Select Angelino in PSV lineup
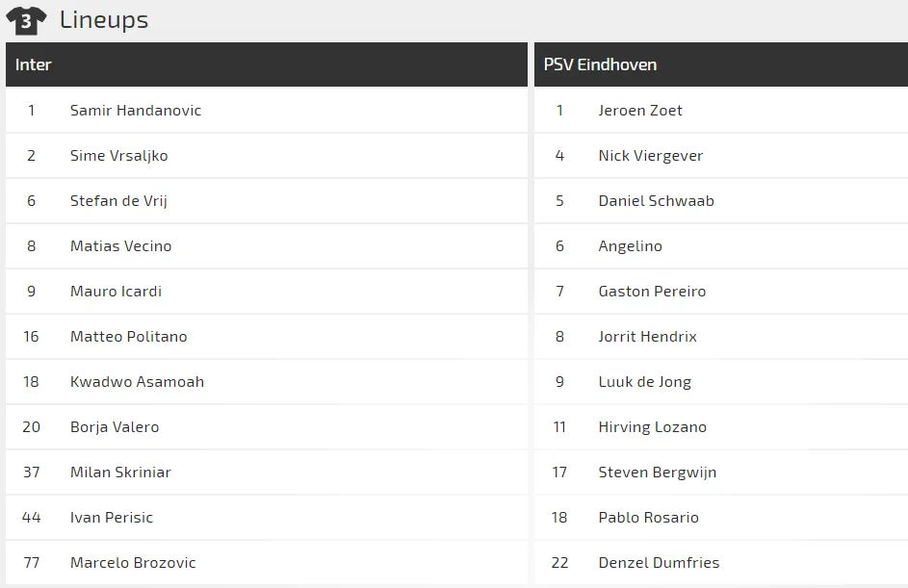Image resolution: width=908 pixels, height=588 pixels. [x=631, y=246]
